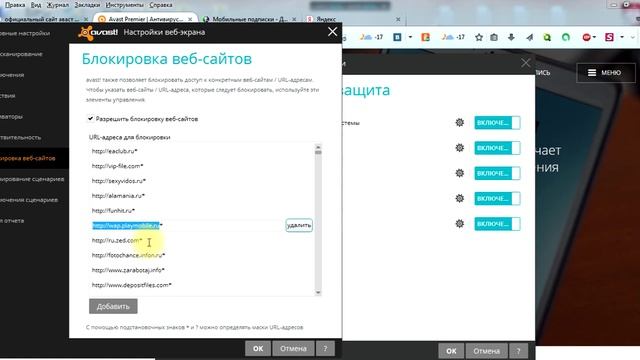The width and height of the screenshot is (640, 360).
Task: Open settings gear of second protection row
Action: [x=460, y=148]
